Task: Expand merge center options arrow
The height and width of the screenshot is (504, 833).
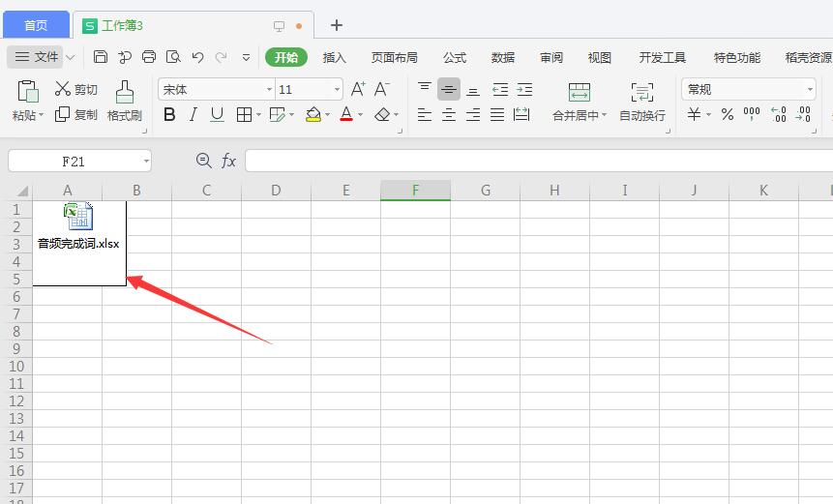Action: 604,115
